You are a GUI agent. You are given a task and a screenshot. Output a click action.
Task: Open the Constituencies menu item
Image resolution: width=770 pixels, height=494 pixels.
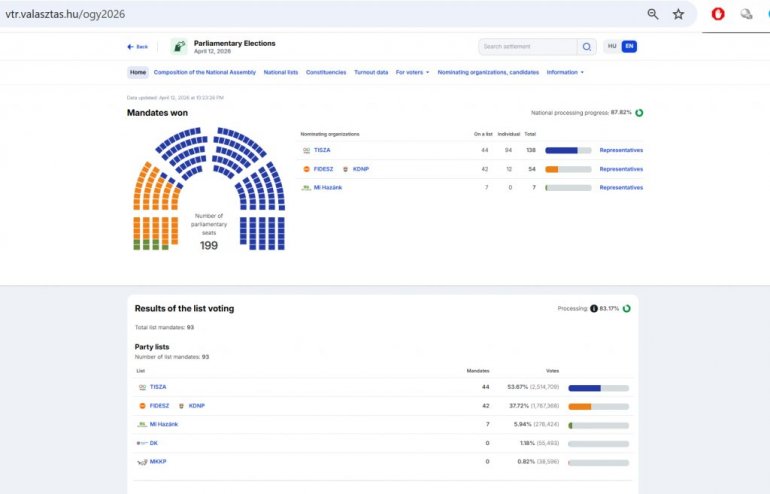click(x=326, y=72)
